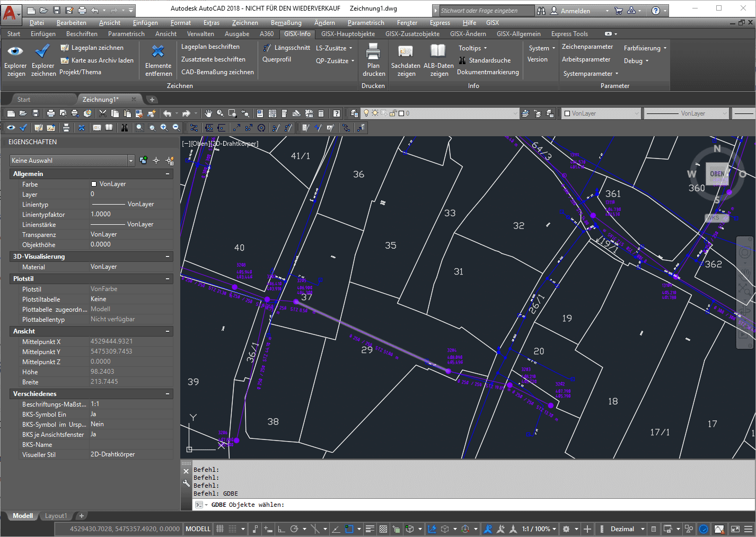Image resolution: width=756 pixels, height=537 pixels.
Task: Click the clean screen icon in status bar
Action: coord(735,529)
